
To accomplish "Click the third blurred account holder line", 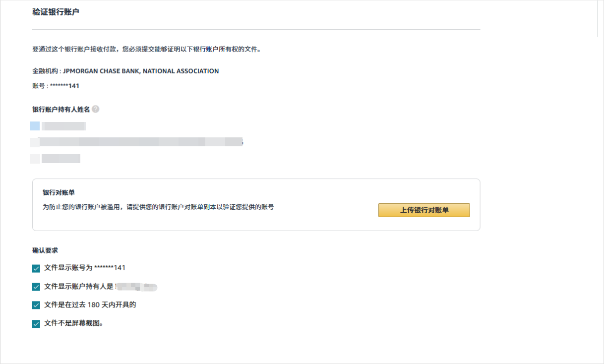I will pos(60,159).
